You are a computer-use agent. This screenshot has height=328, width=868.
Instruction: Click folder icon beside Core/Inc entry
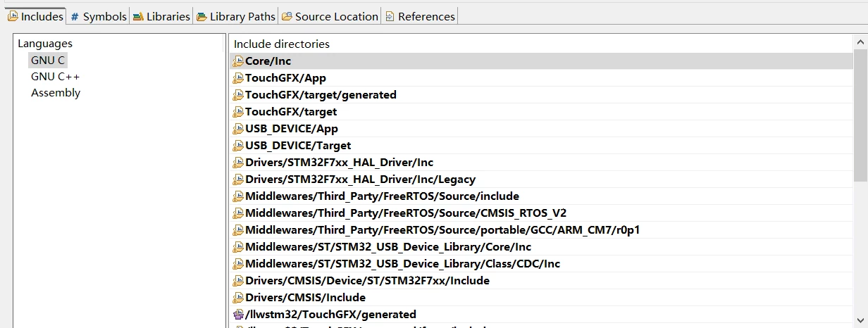pos(238,61)
